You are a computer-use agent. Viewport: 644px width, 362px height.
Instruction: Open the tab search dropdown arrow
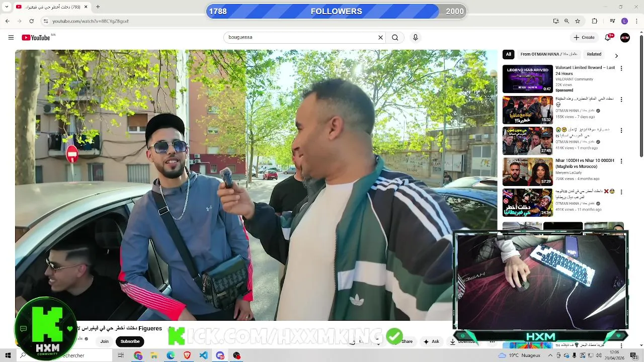click(x=7, y=7)
